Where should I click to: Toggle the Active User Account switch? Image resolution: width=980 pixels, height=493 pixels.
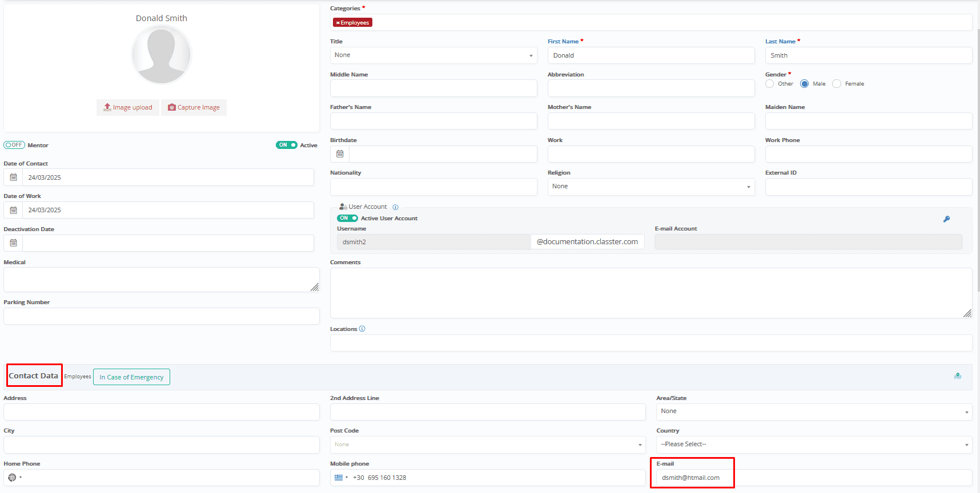tap(347, 218)
